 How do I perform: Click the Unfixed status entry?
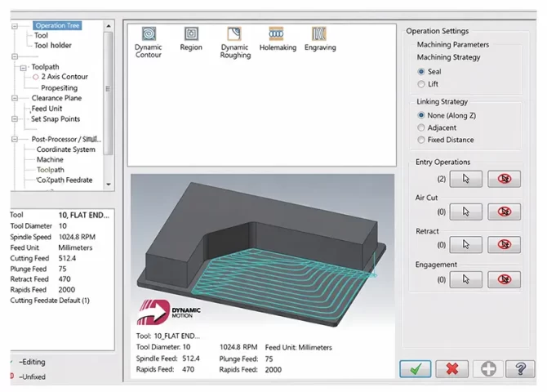[32, 377]
